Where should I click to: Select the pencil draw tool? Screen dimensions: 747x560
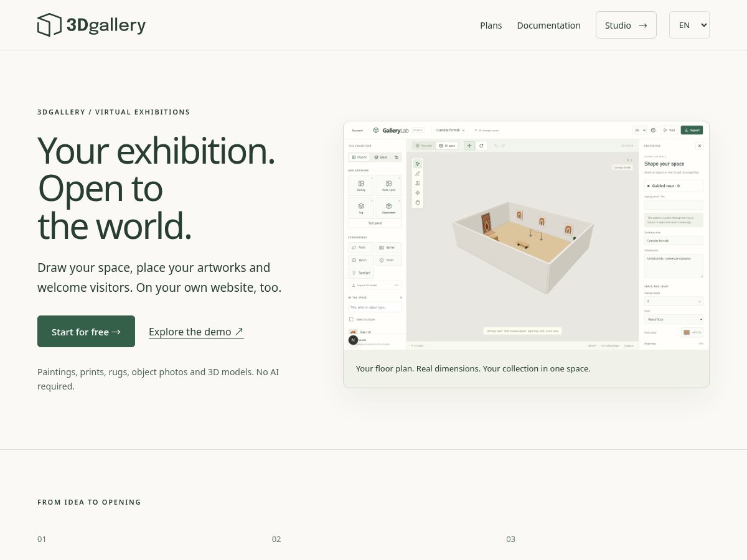coord(418,174)
